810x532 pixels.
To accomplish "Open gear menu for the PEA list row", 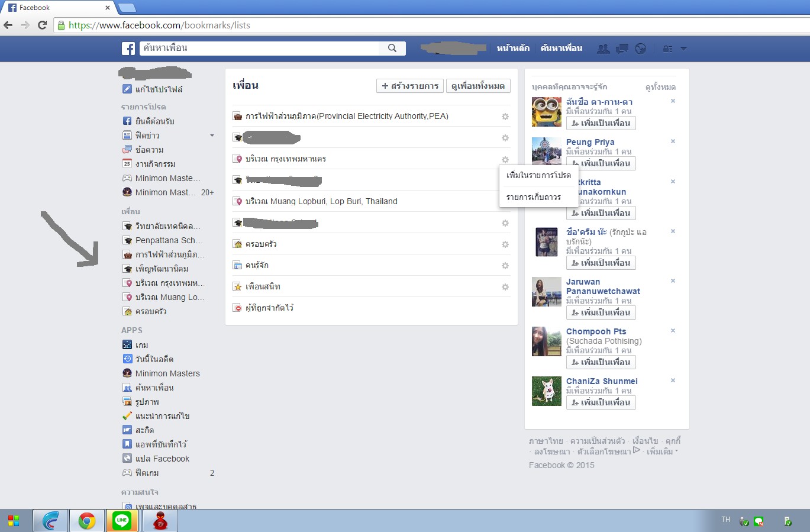I will pyautogui.click(x=505, y=117).
